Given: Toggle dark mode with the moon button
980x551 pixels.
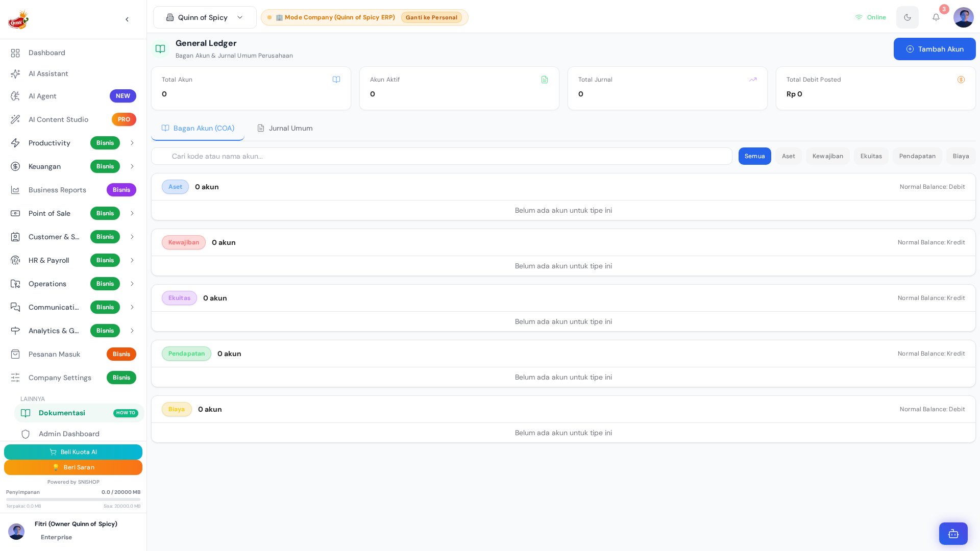Looking at the screenshot, I should coord(908,17).
